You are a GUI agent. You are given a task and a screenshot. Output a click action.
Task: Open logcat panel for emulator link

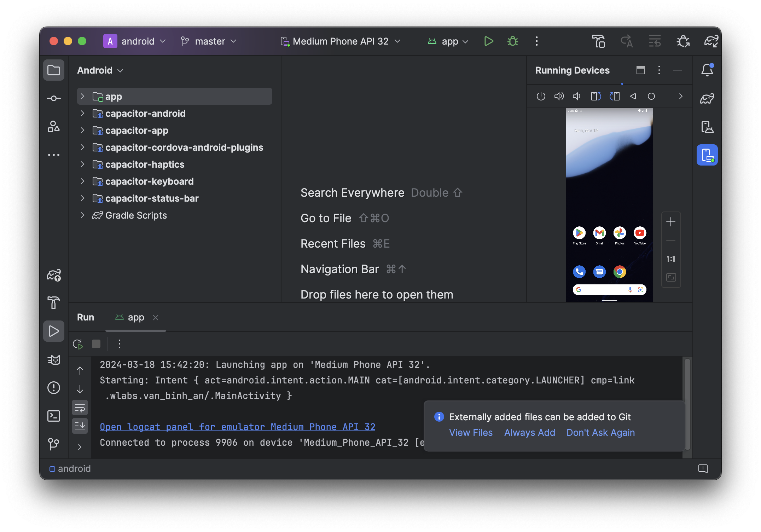click(237, 427)
